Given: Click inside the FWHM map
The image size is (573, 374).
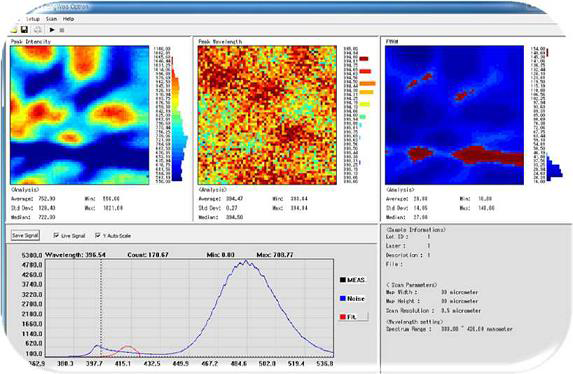Looking at the screenshot, I should pyautogui.click(x=454, y=115).
